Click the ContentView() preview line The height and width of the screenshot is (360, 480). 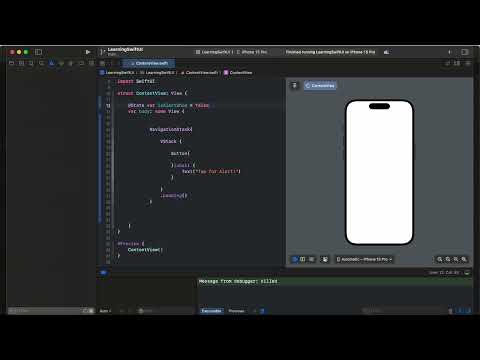click(145, 250)
